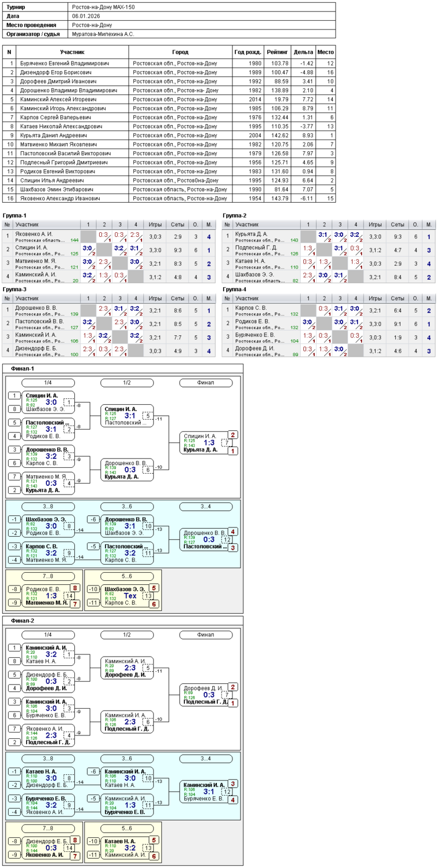The image size is (440, 868).
Task: Select the 'Группа-4' table title
Action: pyautogui.click(x=235, y=289)
